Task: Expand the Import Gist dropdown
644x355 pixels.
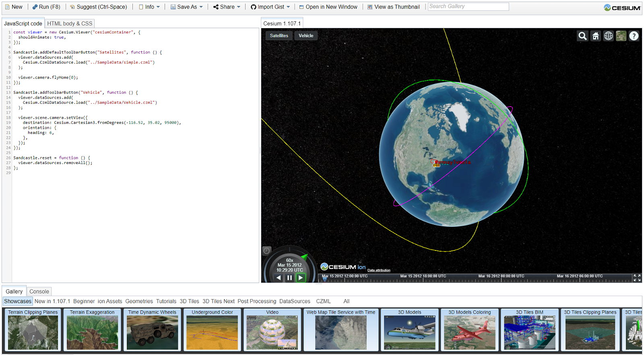Action: pos(270,7)
